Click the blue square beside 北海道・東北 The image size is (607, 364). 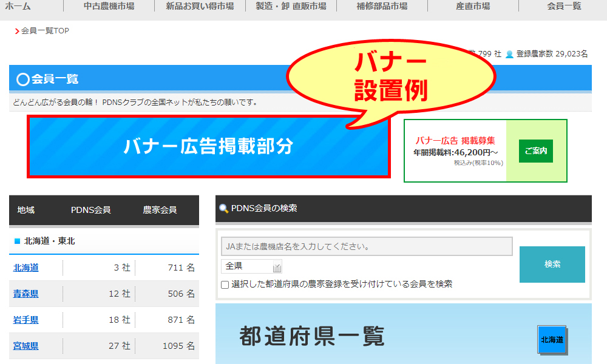pos(17,241)
